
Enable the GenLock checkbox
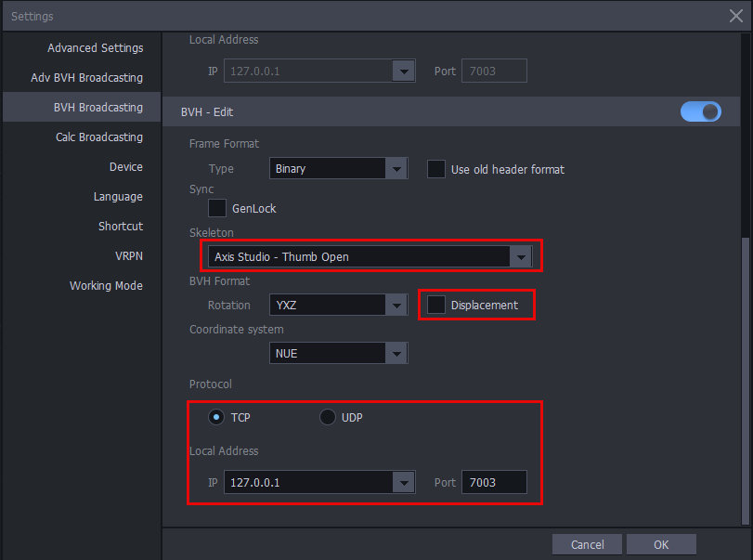coord(217,208)
